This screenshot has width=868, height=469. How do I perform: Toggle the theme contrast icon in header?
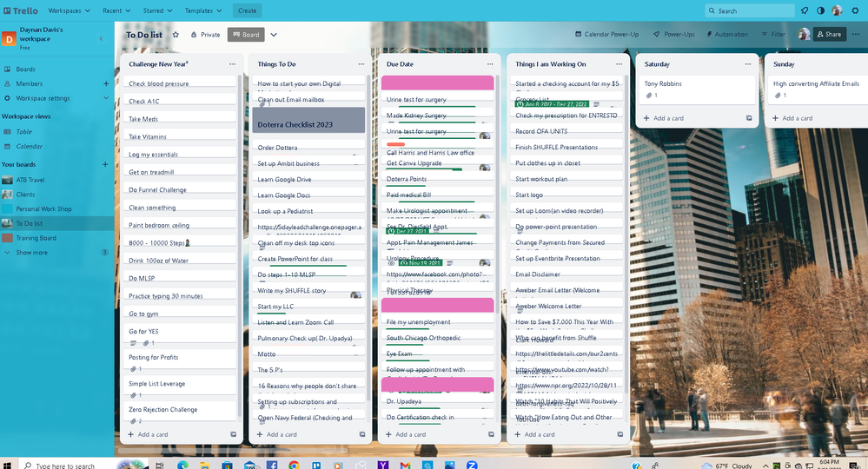click(x=820, y=10)
